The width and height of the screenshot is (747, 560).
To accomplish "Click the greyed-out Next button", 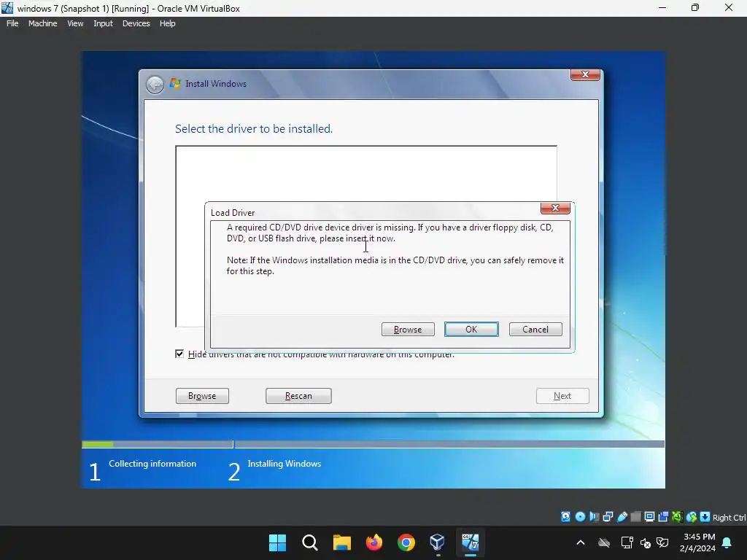I will (x=562, y=396).
